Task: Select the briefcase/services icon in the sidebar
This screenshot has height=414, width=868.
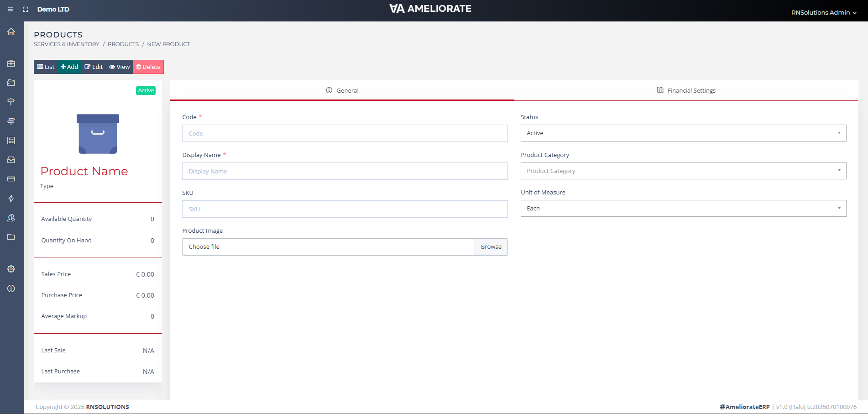Action: pos(11,63)
